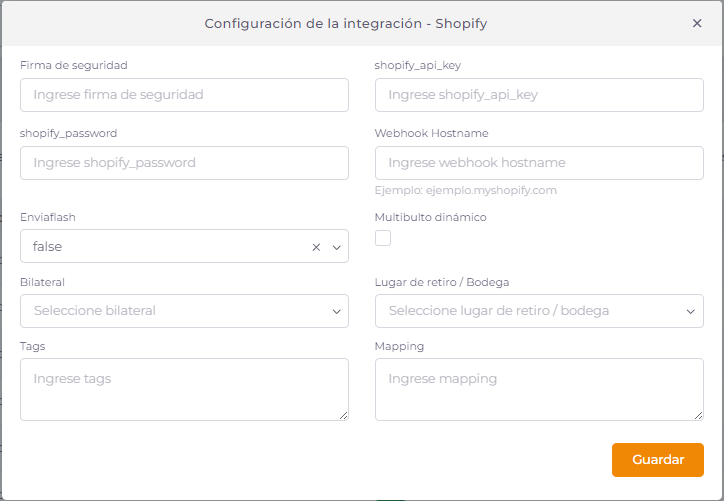Click the Enviaflash selected value 'false'
The image size is (724, 501).
[49, 247]
